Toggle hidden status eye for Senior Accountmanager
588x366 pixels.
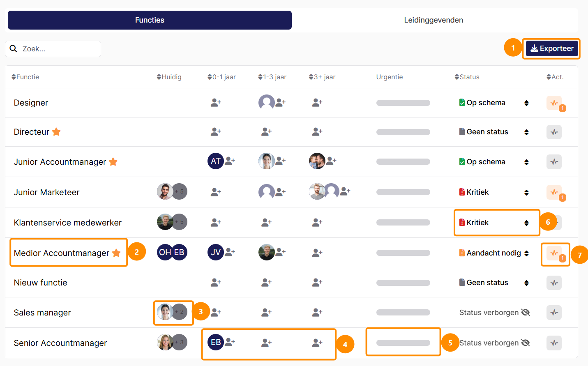tap(526, 343)
